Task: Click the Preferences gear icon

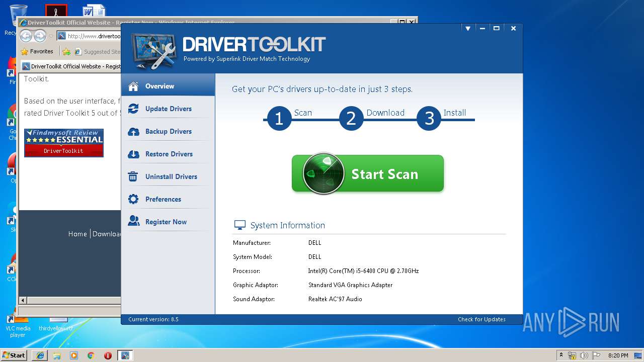Action: 133,199
